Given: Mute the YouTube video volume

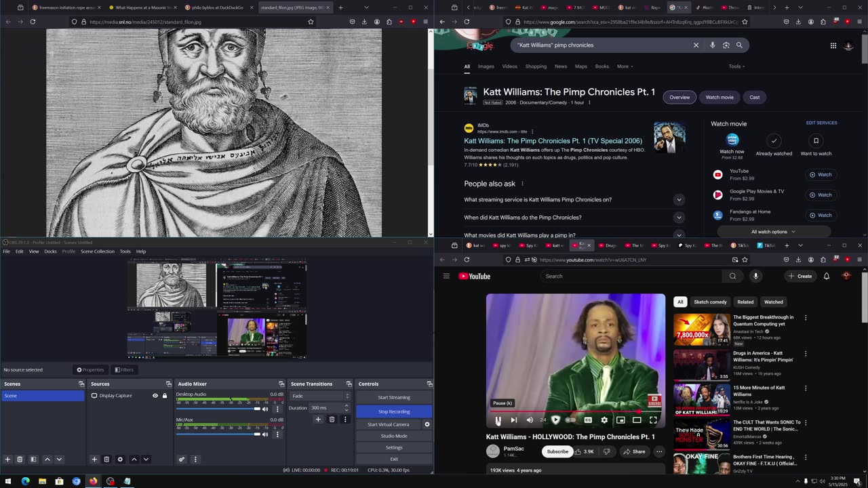Looking at the screenshot, I should click(530, 420).
